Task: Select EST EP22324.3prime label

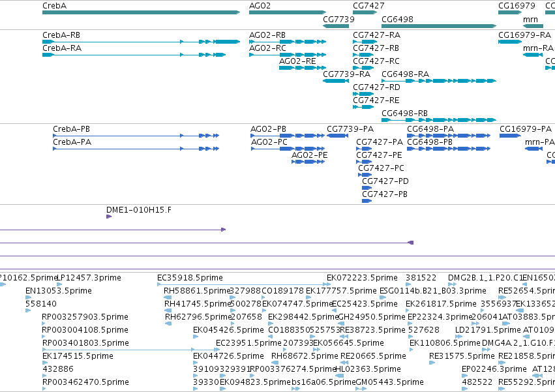Action: (x=440, y=317)
